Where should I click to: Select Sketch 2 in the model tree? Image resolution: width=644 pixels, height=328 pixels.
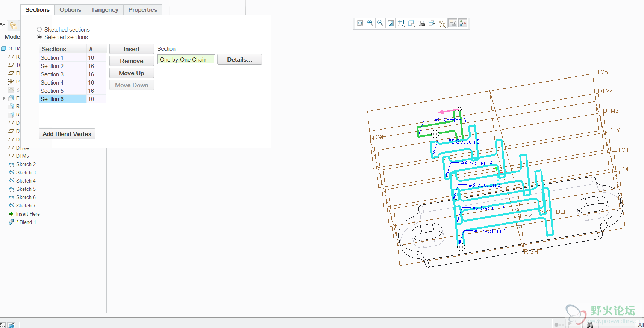pos(26,164)
